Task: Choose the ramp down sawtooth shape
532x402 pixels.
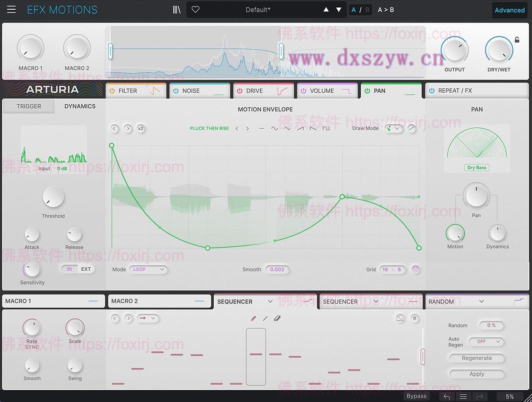Action: coord(313,129)
